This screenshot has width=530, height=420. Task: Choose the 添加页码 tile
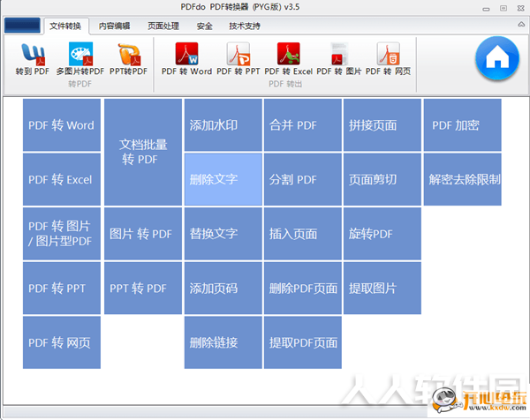[x=223, y=288]
